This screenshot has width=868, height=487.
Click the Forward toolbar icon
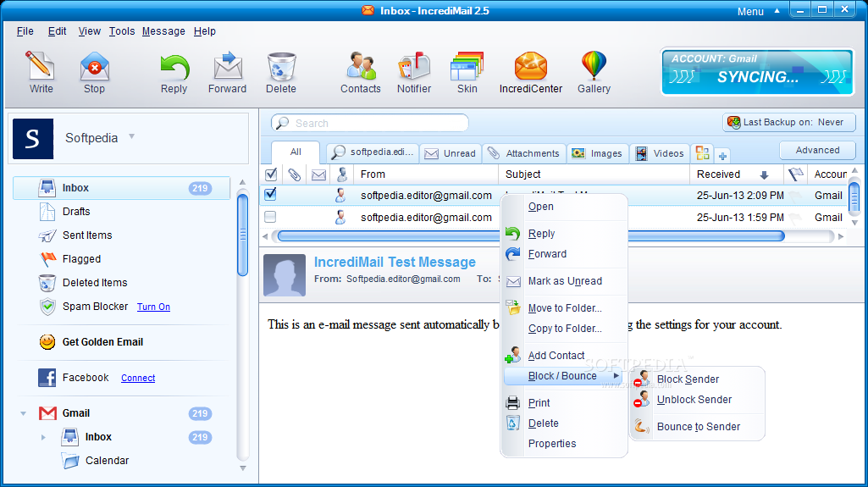228,72
